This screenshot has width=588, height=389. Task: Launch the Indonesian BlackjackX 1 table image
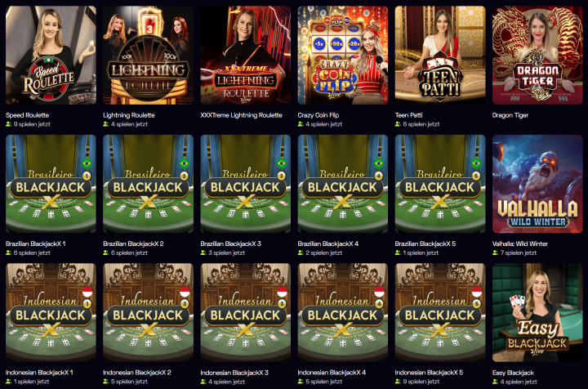[51, 312]
